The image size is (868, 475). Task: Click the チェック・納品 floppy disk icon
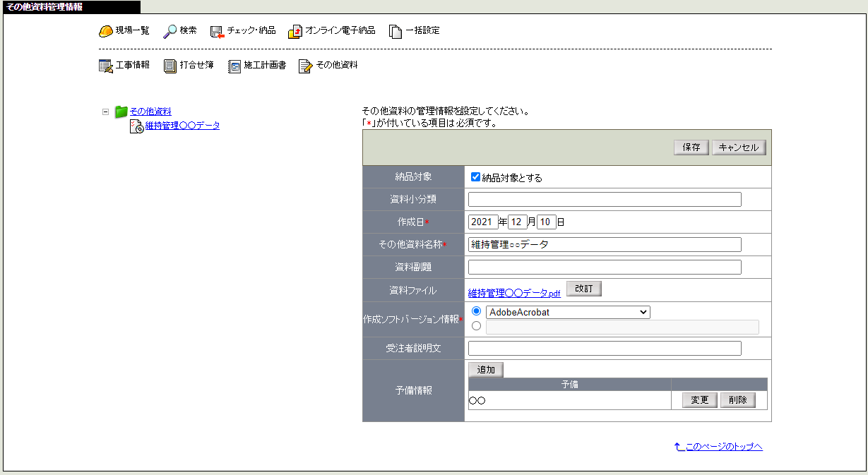(x=217, y=31)
